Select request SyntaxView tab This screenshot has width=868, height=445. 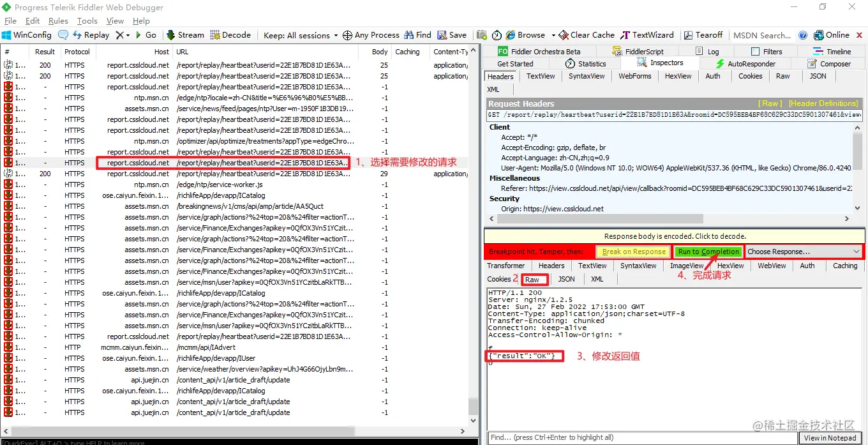point(587,76)
